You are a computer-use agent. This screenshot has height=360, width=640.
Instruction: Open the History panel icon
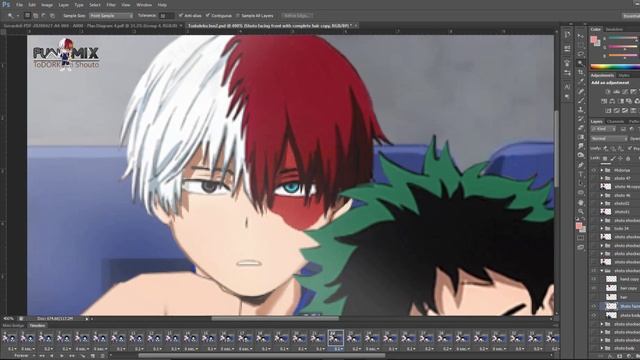tap(567, 35)
